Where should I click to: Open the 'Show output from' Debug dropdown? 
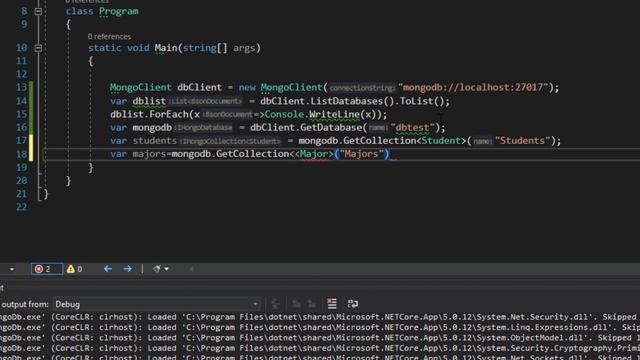point(157,304)
